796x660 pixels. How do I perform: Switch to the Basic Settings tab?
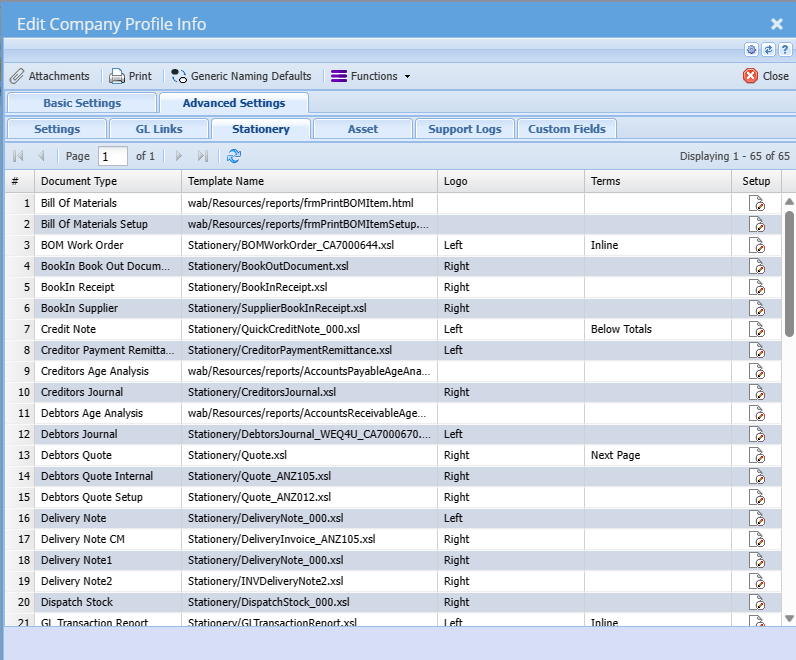pyautogui.click(x=82, y=103)
